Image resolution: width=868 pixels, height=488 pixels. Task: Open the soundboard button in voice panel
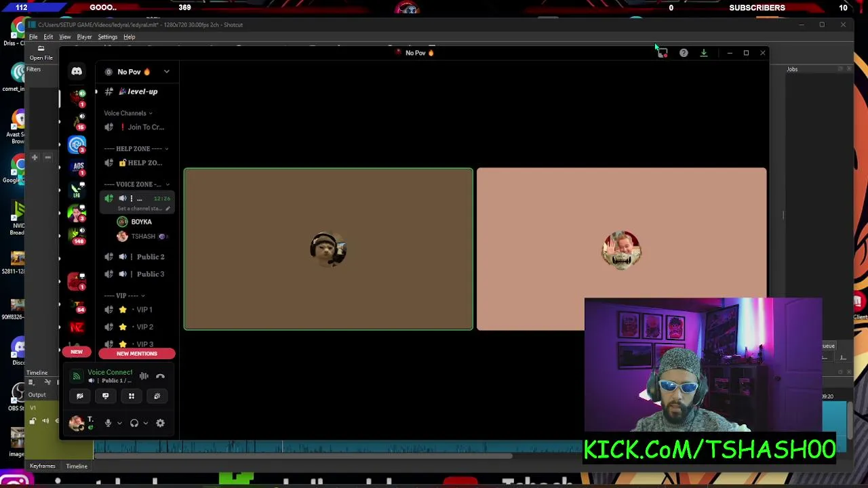157,396
